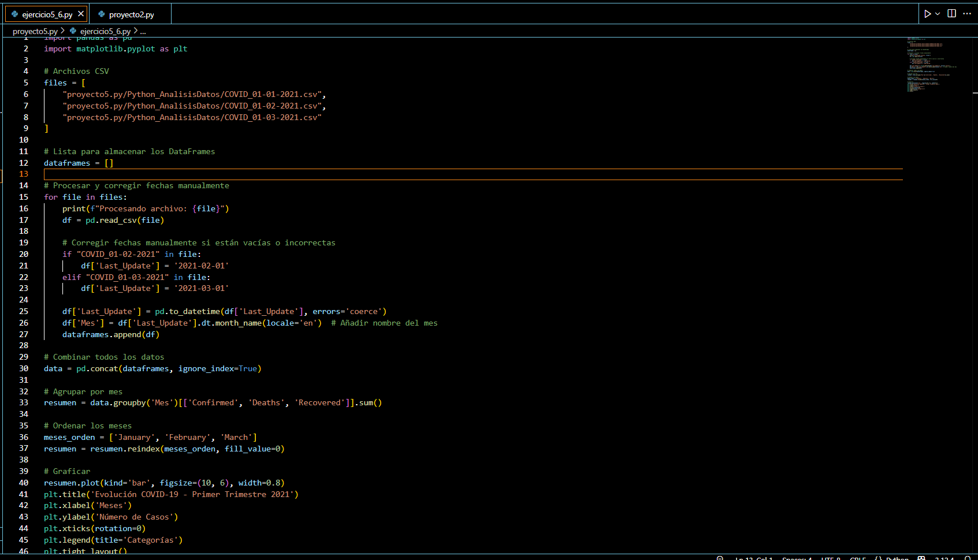978x560 pixels.
Task: Select line number 5 in the gutter
Action: tap(25, 83)
